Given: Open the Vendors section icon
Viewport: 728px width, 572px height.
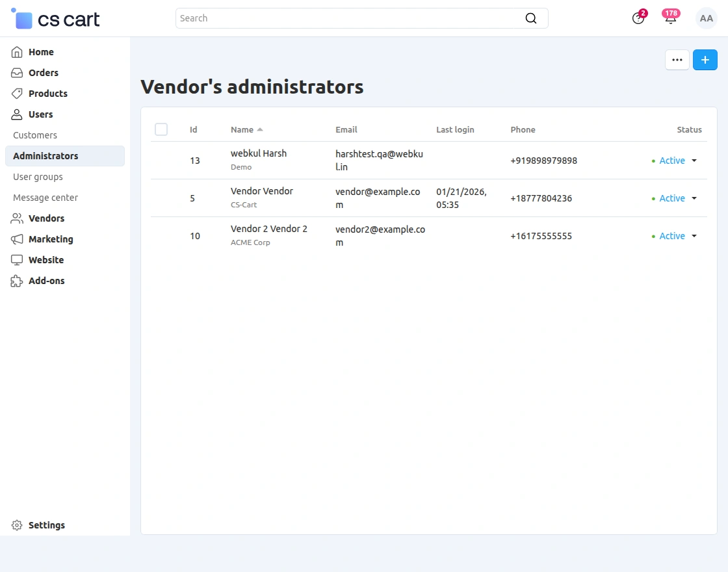Looking at the screenshot, I should (x=16, y=218).
